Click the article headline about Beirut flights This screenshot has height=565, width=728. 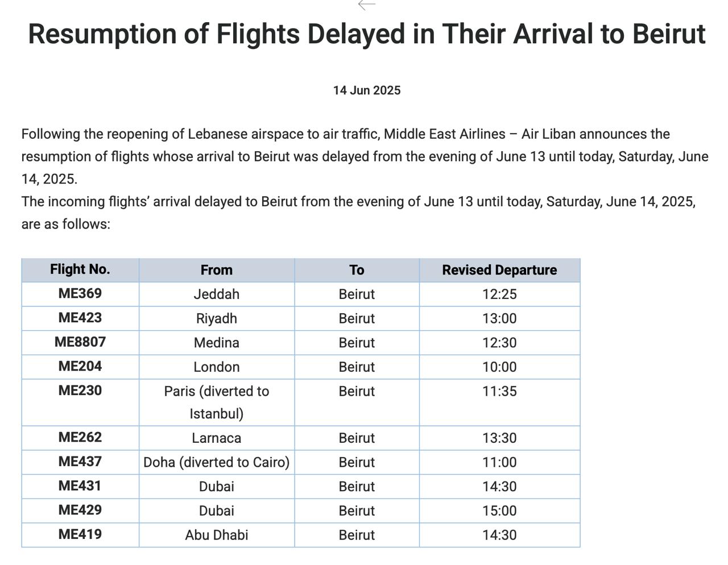click(x=367, y=34)
